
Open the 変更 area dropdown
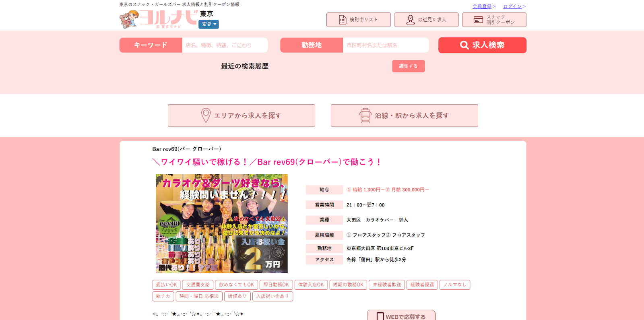[208, 24]
